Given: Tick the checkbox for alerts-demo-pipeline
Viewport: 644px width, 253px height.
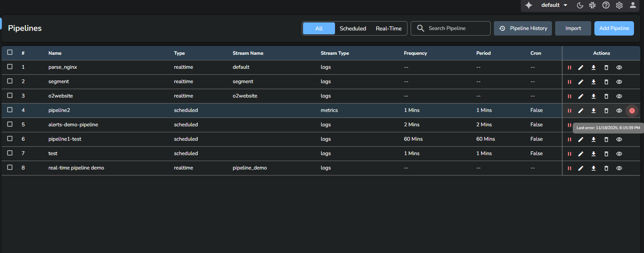Looking at the screenshot, I should pos(10,124).
